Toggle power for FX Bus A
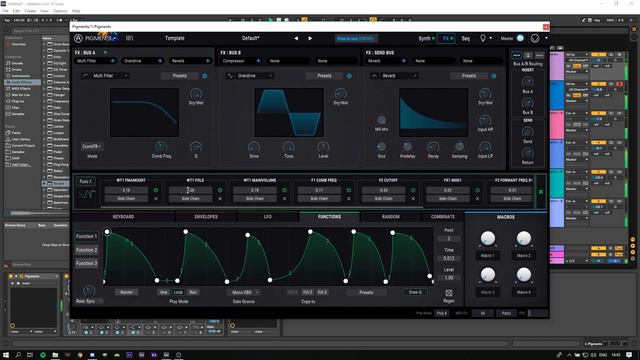The height and width of the screenshot is (360, 640). [x=105, y=52]
